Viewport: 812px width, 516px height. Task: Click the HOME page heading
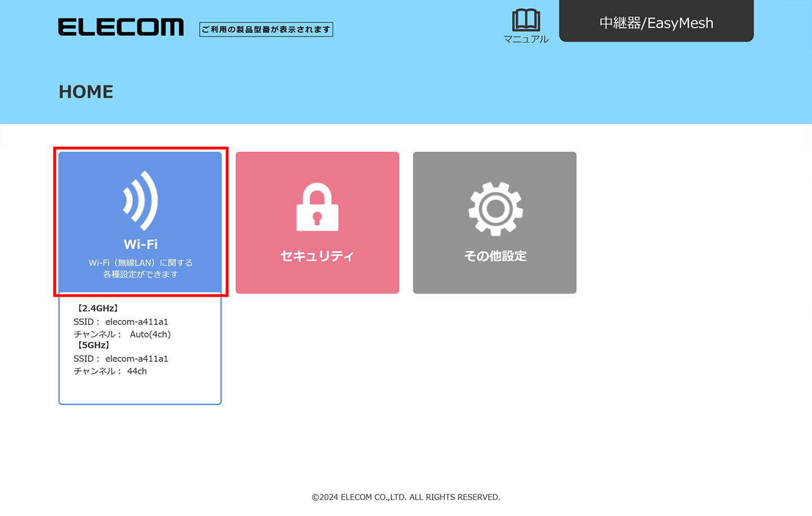(86, 91)
